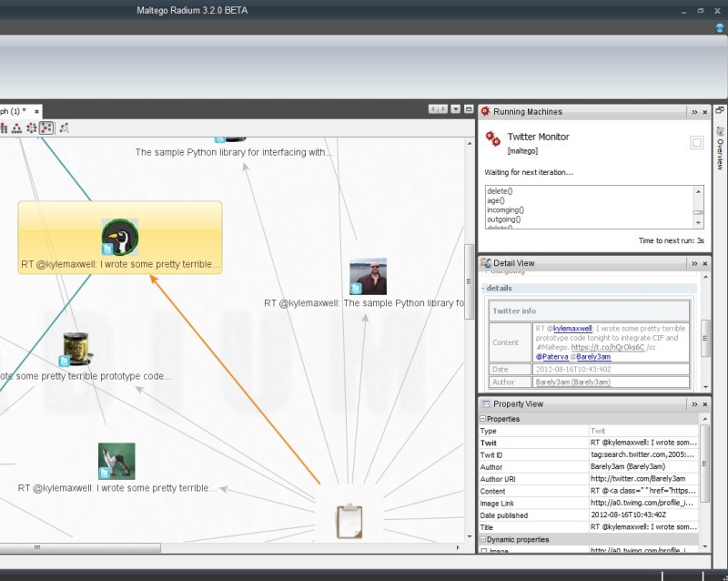This screenshot has height=581, width=728.
Task: Click 'RT @kylemaxwell: The sample Python library' label
Action: (x=363, y=303)
